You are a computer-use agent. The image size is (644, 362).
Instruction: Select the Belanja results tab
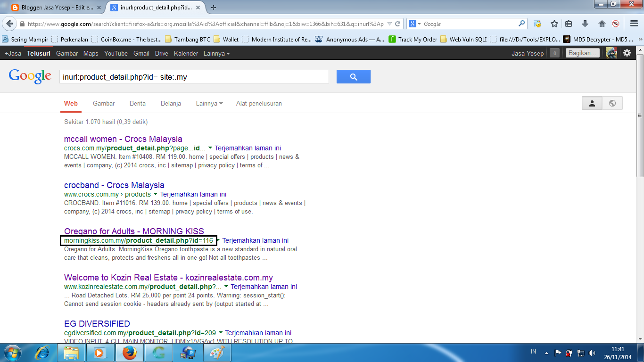(171, 103)
